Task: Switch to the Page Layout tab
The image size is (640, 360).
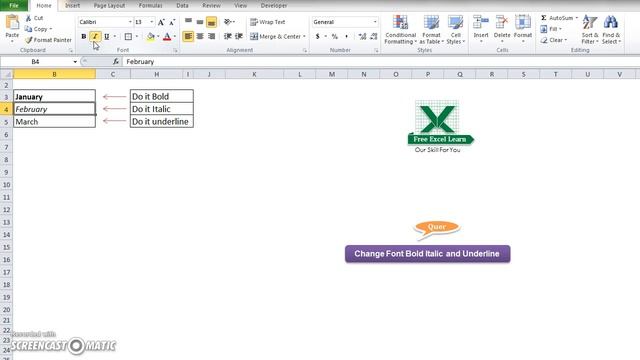Action: [x=109, y=6]
